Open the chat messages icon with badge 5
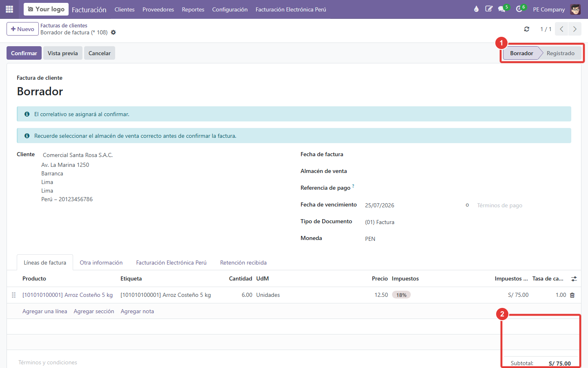Screen dimensions: 588x368 502,9
